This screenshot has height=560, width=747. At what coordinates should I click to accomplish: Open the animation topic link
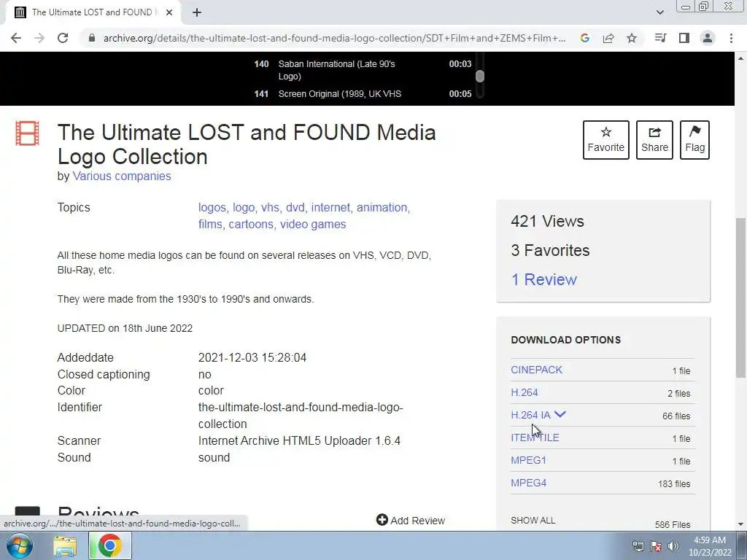(382, 208)
